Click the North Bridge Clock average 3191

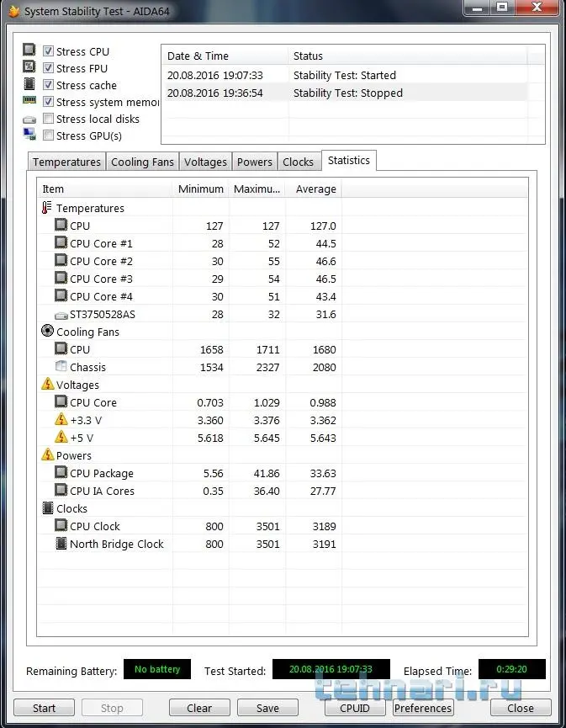(x=324, y=544)
